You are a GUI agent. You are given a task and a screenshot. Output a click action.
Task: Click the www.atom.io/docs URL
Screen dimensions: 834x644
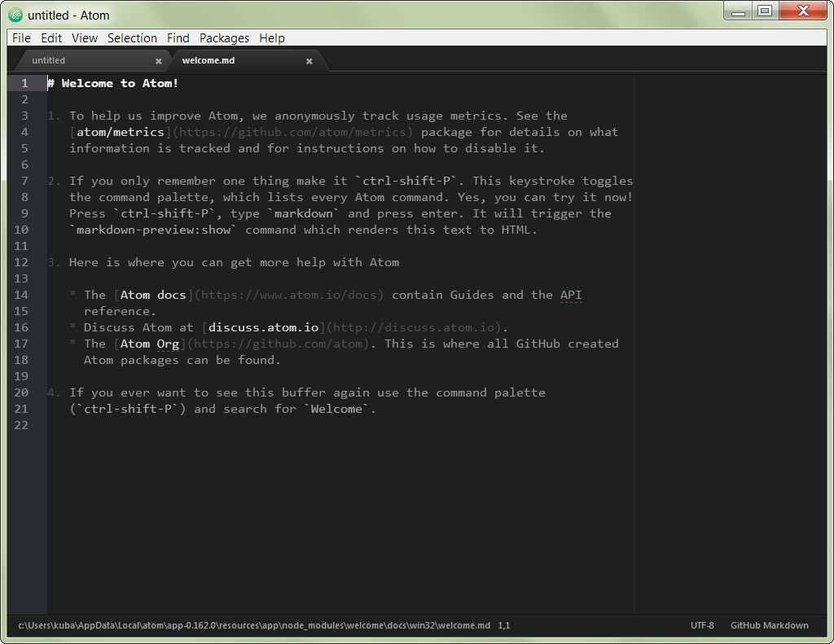[x=289, y=295]
